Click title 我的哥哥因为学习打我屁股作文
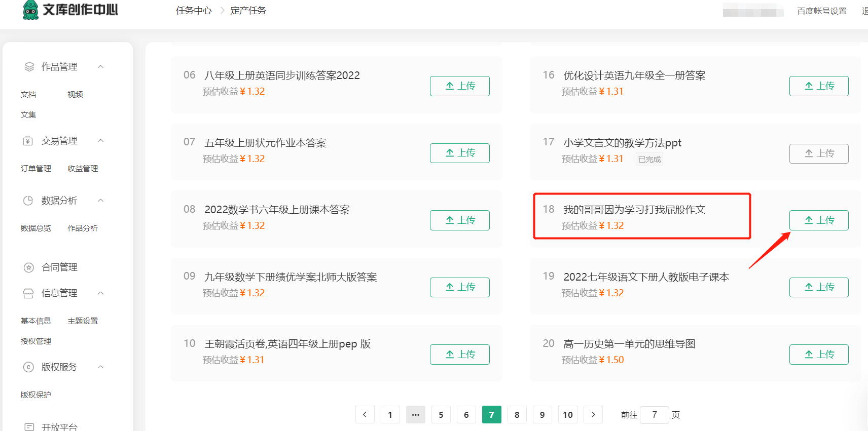Screen dimensions: 868x431 [x=634, y=210]
